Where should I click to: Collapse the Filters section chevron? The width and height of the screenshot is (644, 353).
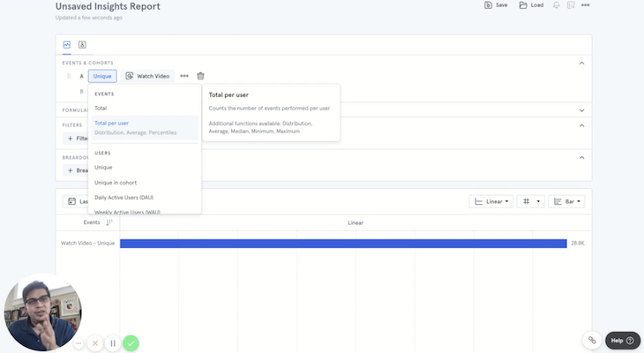point(581,125)
